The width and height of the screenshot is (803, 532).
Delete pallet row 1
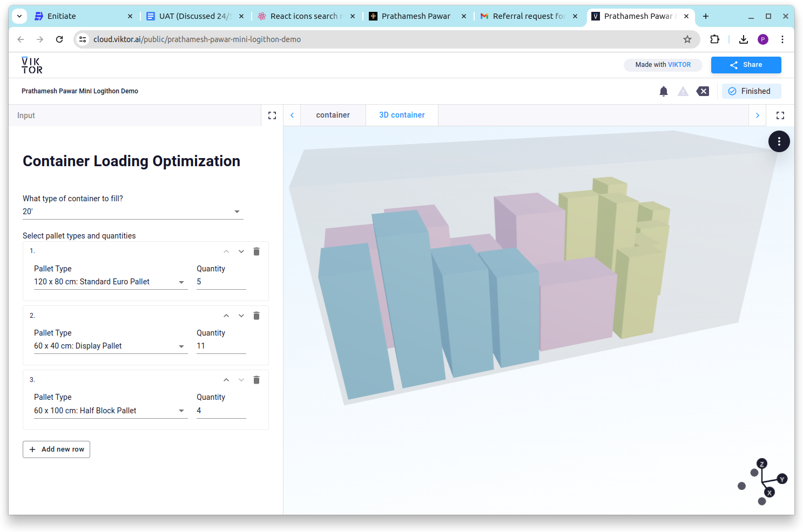click(257, 251)
